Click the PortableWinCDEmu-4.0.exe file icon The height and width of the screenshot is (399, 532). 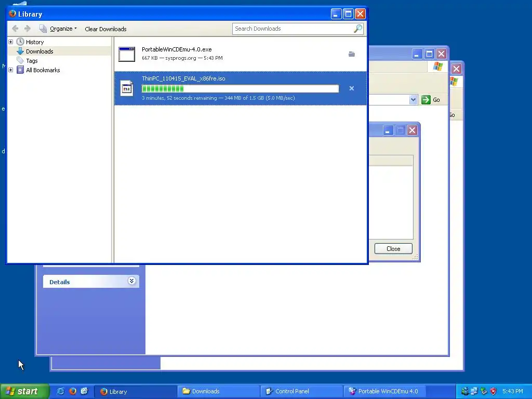point(127,54)
